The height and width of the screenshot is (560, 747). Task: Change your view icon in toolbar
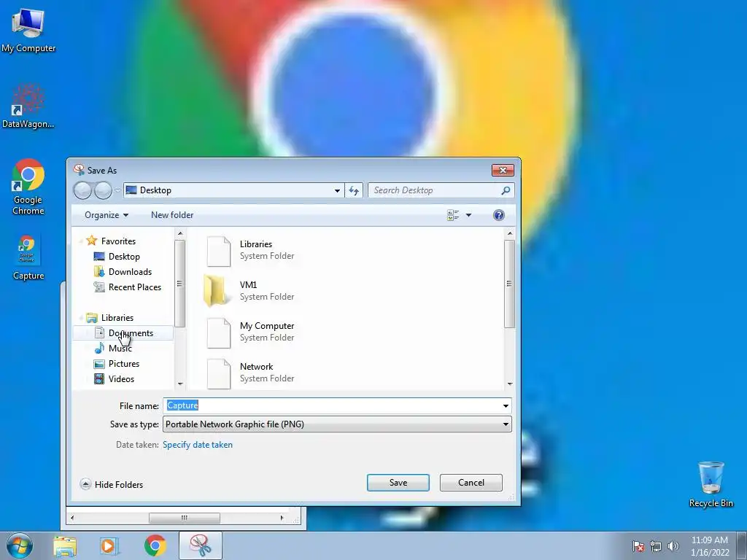(x=453, y=215)
